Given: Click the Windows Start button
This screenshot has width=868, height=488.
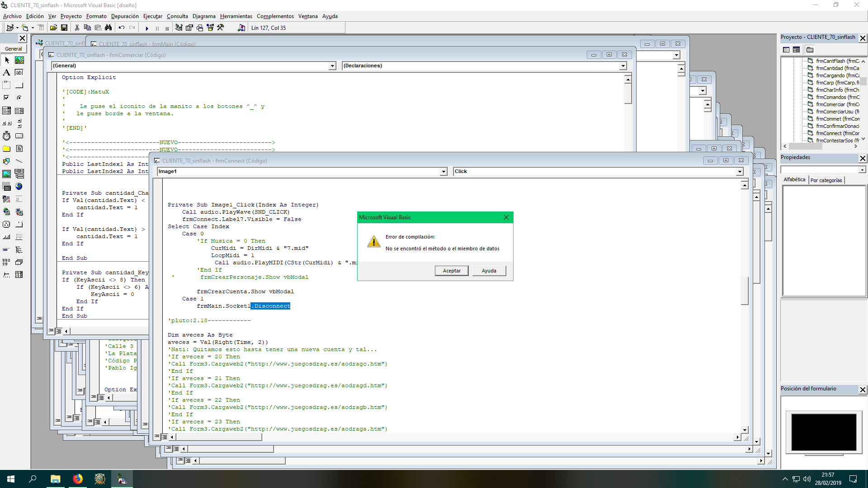Looking at the screenshot, I should (x=11, y=479).
